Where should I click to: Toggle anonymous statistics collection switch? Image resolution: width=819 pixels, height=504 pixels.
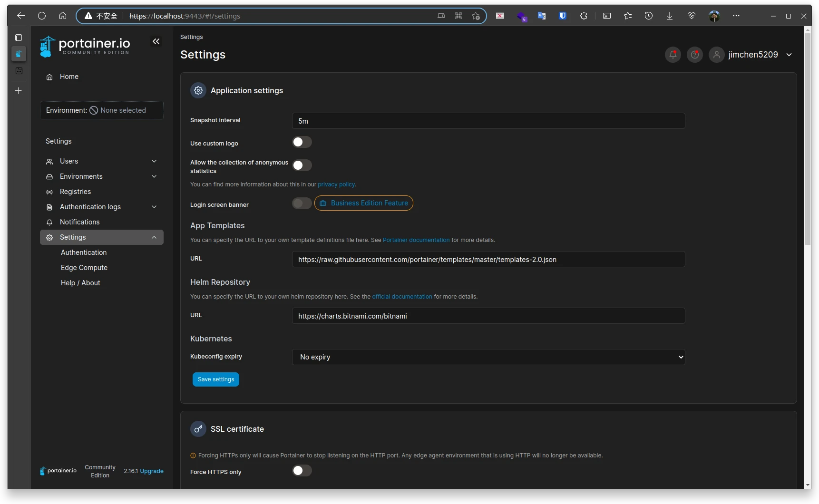coord(302,165)
